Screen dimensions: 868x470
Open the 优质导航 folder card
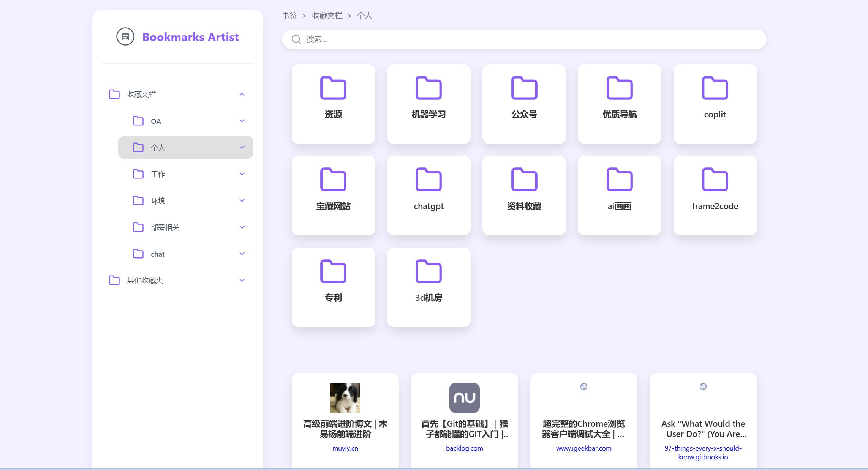(x=619, y=104)
